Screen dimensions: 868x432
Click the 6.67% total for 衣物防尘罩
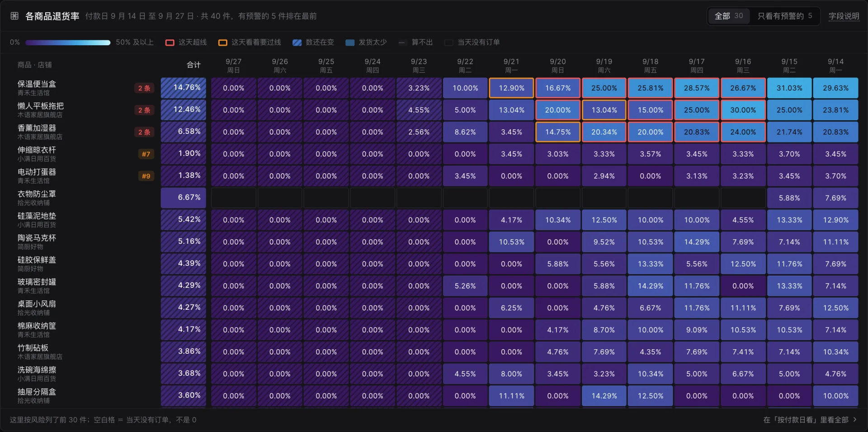point(184,198)
